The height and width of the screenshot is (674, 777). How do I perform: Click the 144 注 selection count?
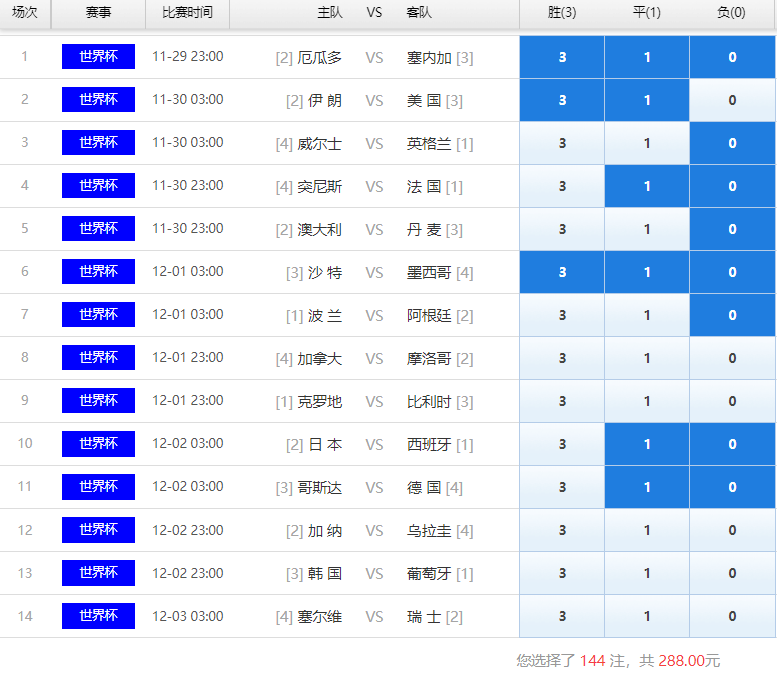point(602,660)
